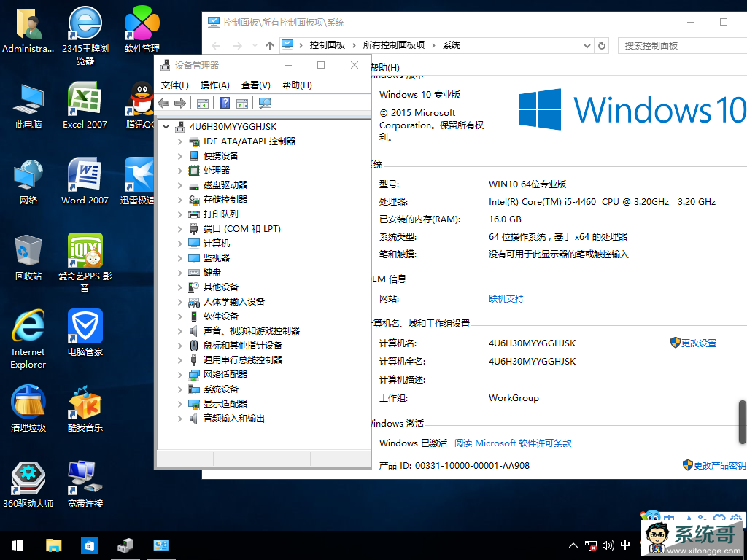Open the address bar history dropdown arrow
The image size is (747, 560).
click(587, 46)
